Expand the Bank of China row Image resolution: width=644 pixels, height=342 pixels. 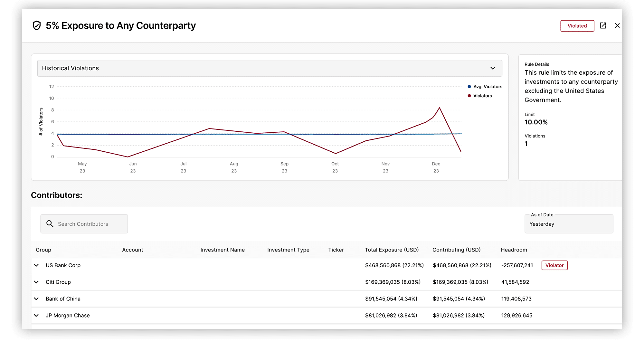pyautogui.click(x=36, y=299)
